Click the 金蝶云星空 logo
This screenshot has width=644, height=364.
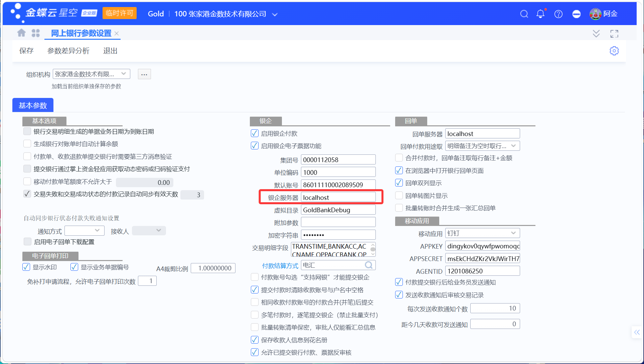click(x=54, y=13)
